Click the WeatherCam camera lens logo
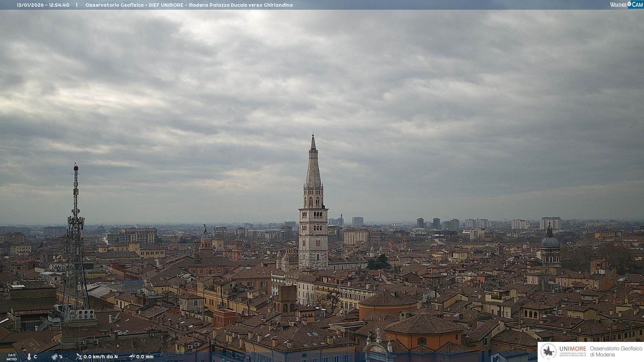The image size is (644, 362). 629,4
